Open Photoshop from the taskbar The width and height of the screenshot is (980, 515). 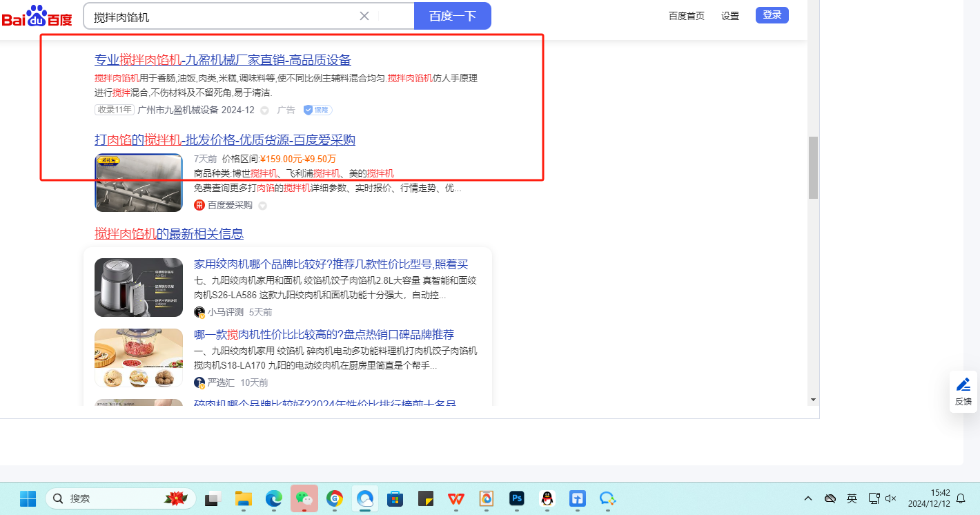point(516,498)
